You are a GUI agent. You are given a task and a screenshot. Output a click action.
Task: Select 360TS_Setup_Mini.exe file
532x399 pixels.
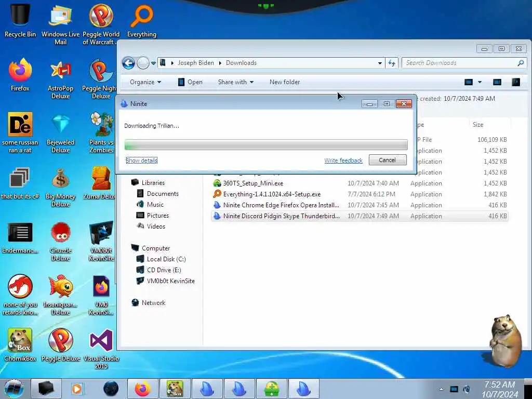coord(360,183)
